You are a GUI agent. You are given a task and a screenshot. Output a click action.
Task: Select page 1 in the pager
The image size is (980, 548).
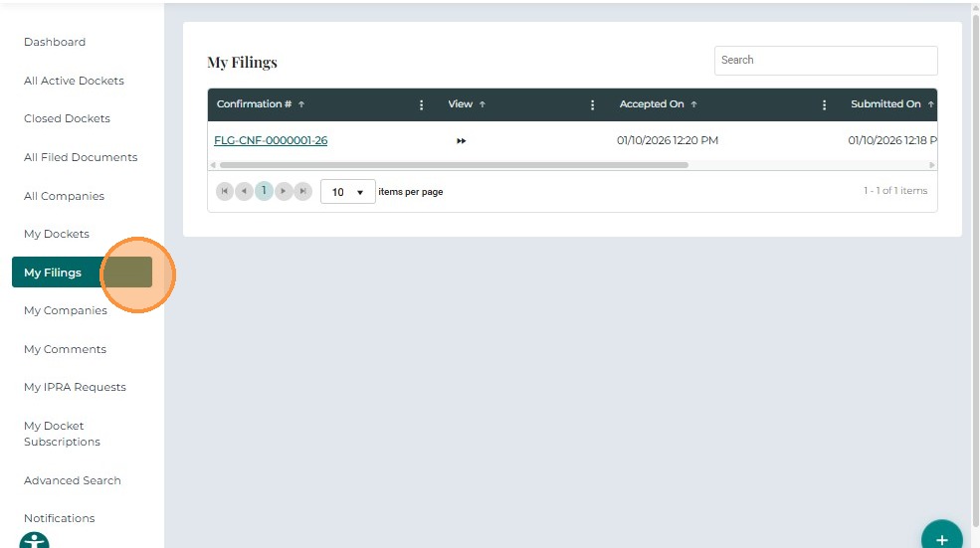pyautogui.click(x=264, y=191)
